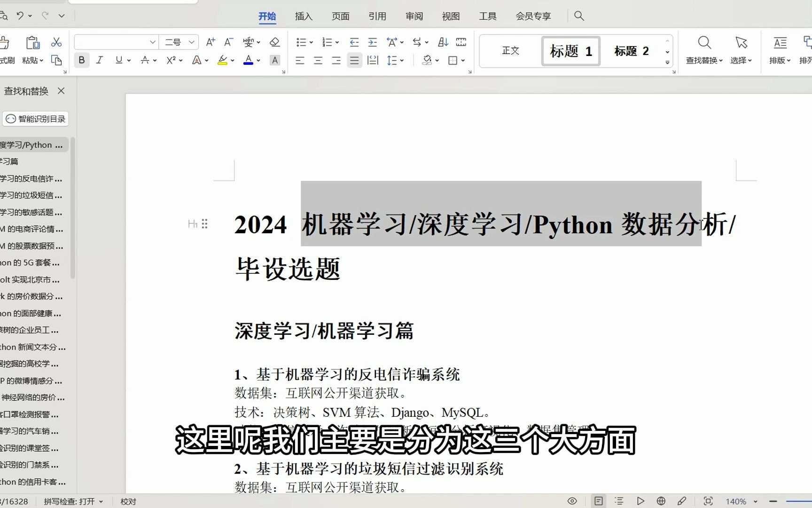
Task: Close the 查找和替换 navigation pane
Action: pos(61,91)
